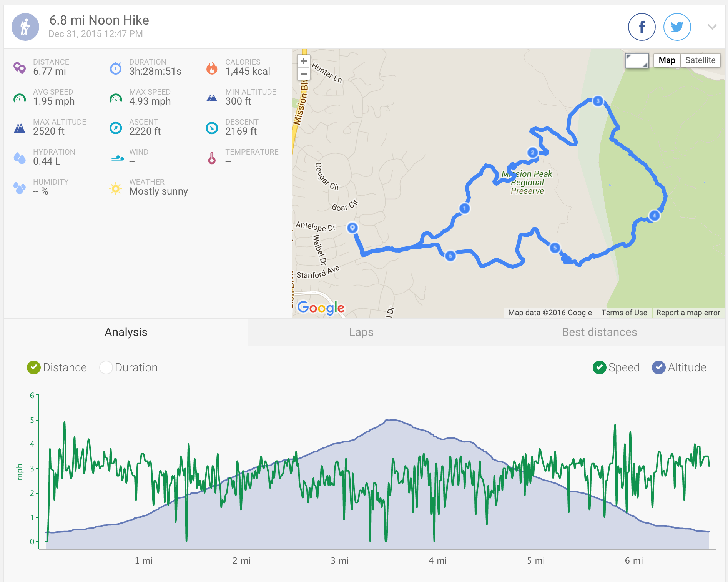Image resolution: width=728 pixels, height=582 pixels.
Task: Click the calories flame icon
Action: pyautogui.click(x=212, y=68)
